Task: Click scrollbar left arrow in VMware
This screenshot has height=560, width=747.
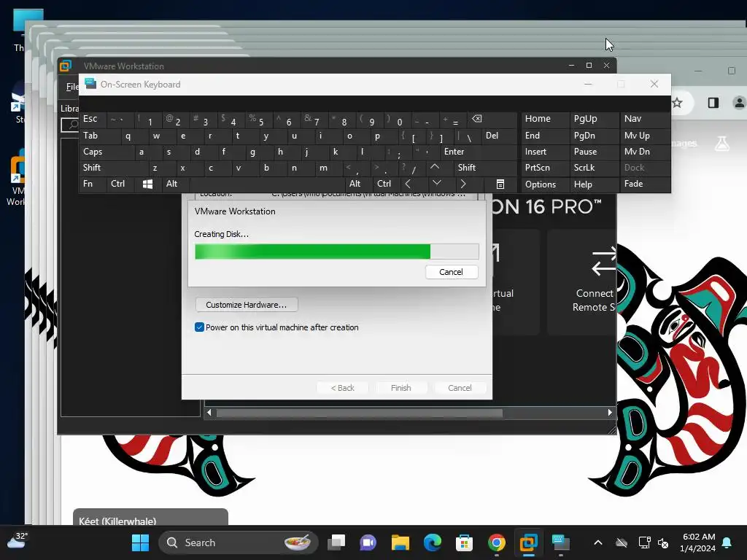Action: (x=209, y=413)
